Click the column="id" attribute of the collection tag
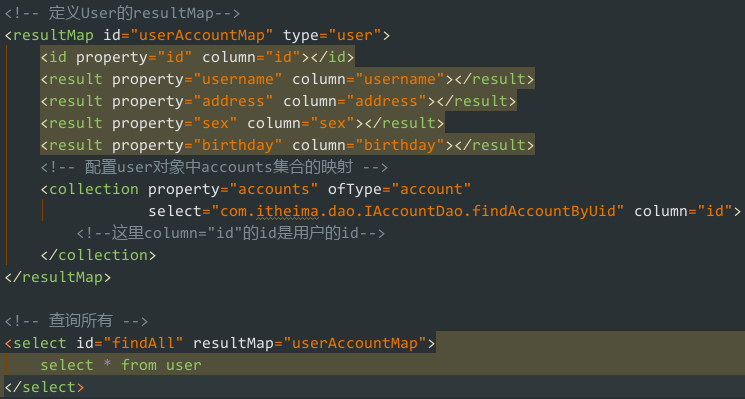 click(683, 211)
